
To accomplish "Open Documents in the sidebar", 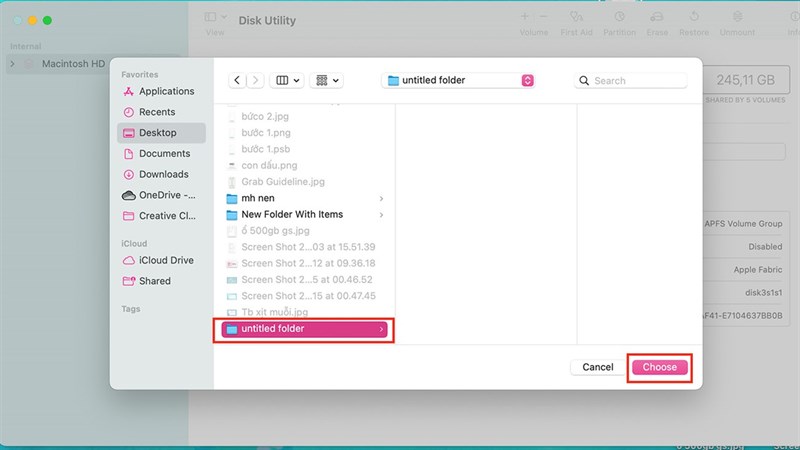I will [x=161, y=154].
